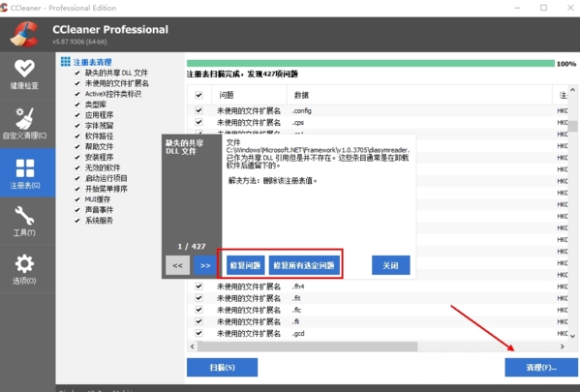Click the horizontal scrollbar thumb
The image size is (580, 392).
(x=308, y=347)
